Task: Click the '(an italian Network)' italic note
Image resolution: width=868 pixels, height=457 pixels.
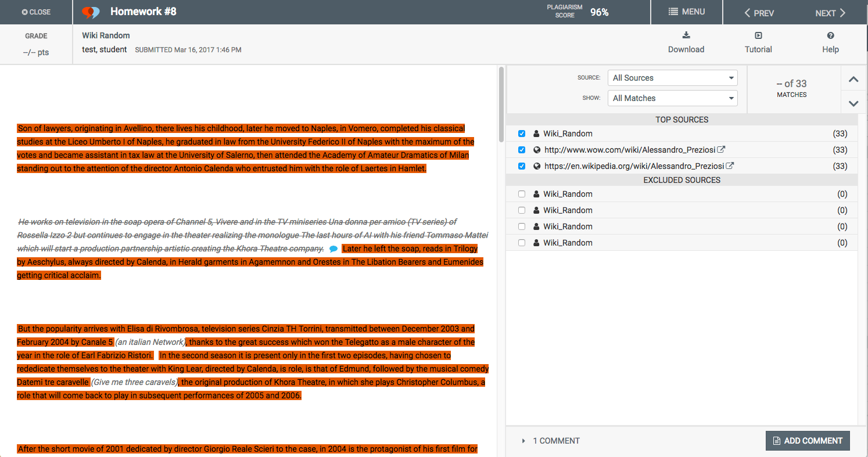Action: (x=150, y=342)
